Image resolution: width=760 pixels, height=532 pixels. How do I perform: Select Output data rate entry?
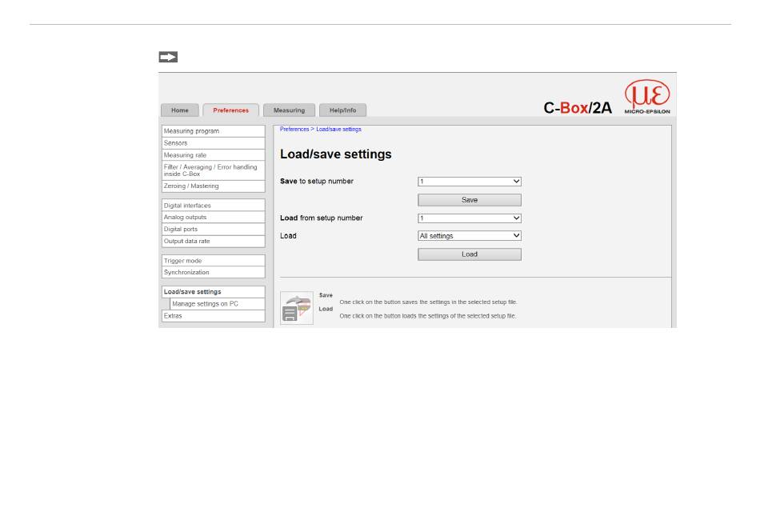[x=214, y=241]
